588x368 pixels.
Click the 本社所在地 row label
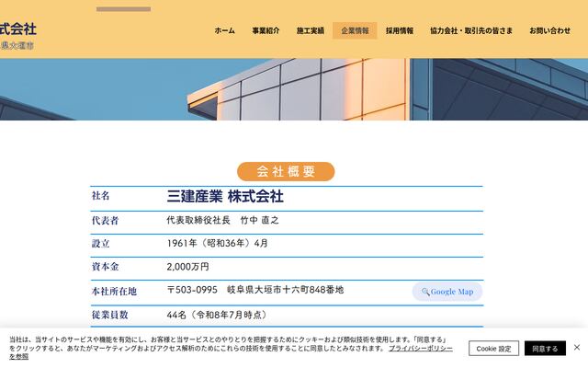tap(114, 292)
